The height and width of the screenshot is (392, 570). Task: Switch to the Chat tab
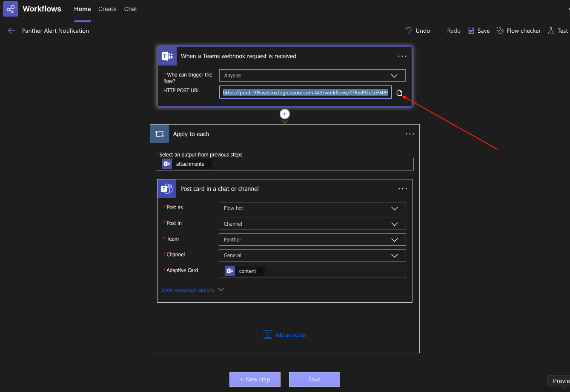click(131, 9)
